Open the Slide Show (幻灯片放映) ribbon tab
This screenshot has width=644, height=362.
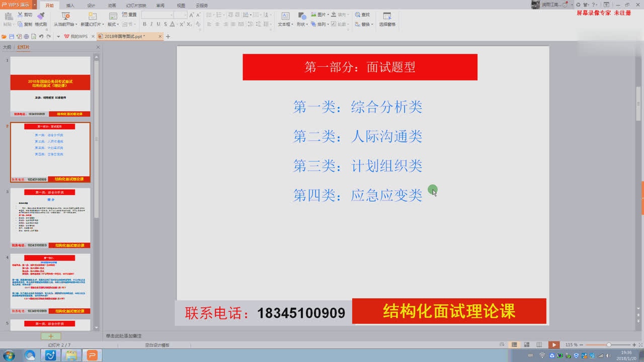[136, 5]
